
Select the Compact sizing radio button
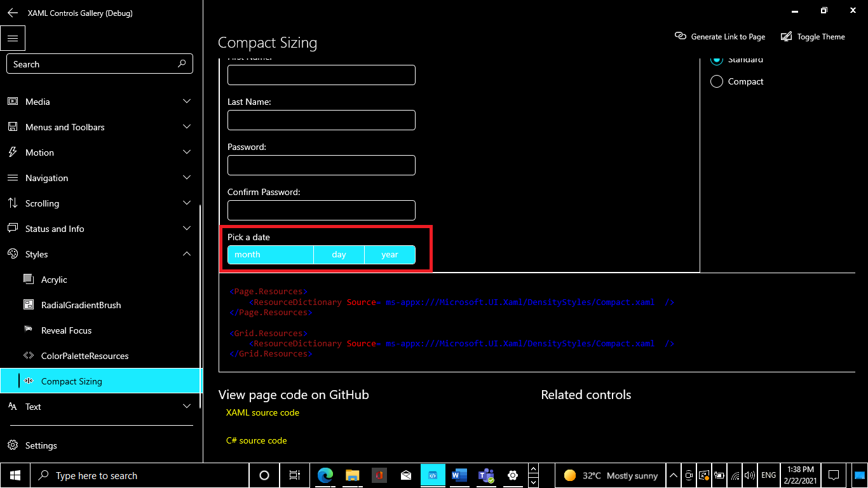point(717,81)
